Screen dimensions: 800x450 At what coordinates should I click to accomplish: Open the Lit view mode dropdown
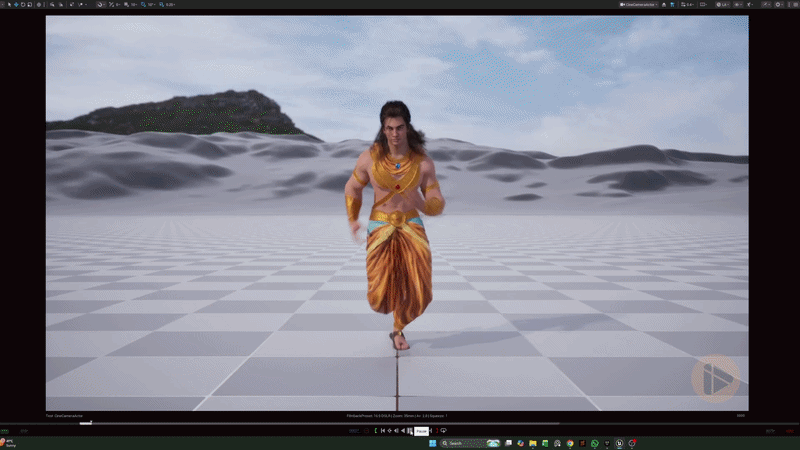(x=722, y=5)
